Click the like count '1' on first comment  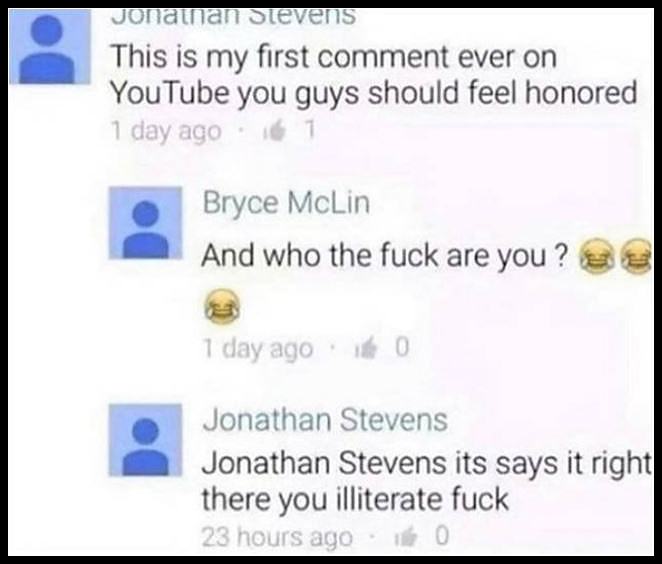tap(310, 131)
